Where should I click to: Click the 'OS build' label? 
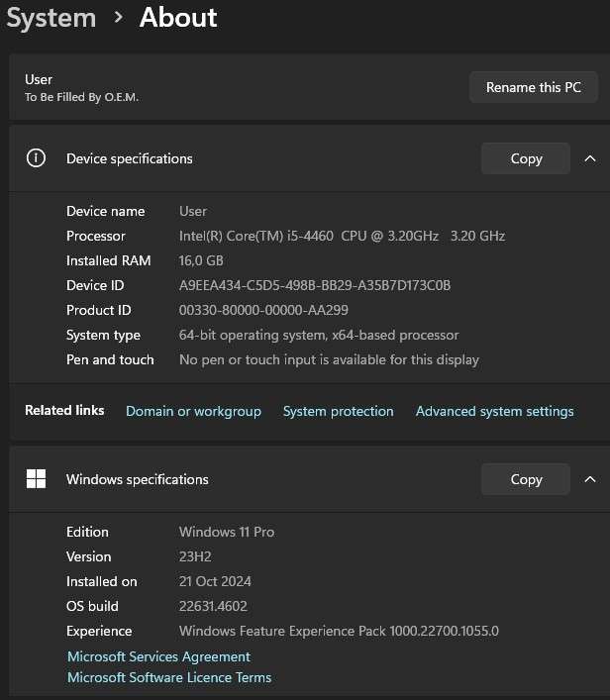(x=92, y=606)
